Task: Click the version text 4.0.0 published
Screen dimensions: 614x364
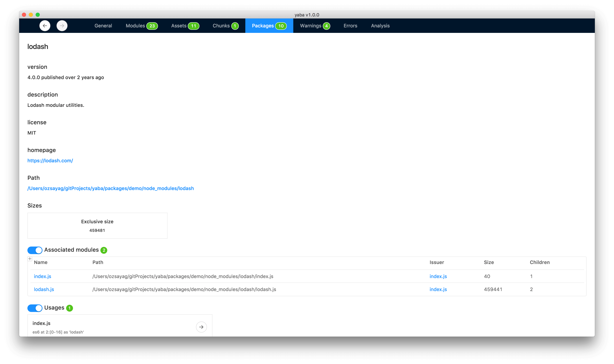Action: (65, 78)
